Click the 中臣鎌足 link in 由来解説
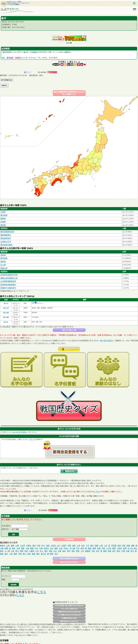This screenshot has height=644, width=138. point(34,52)
